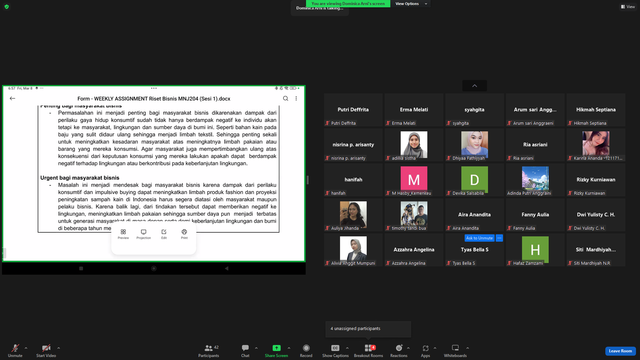Click the 'Urgent bagi masyarakat bisnis' heading
Screen dimensions: 640x360
(80, 178)
